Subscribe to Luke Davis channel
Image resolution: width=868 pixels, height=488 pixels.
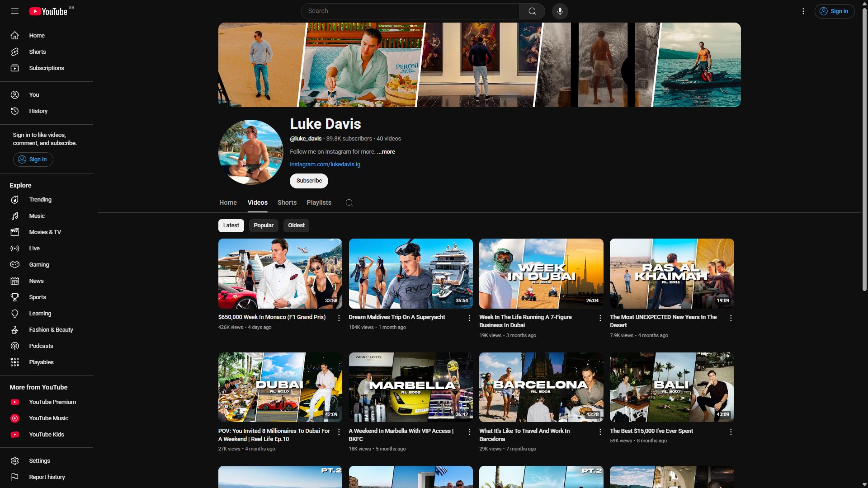tap(309, 181)
